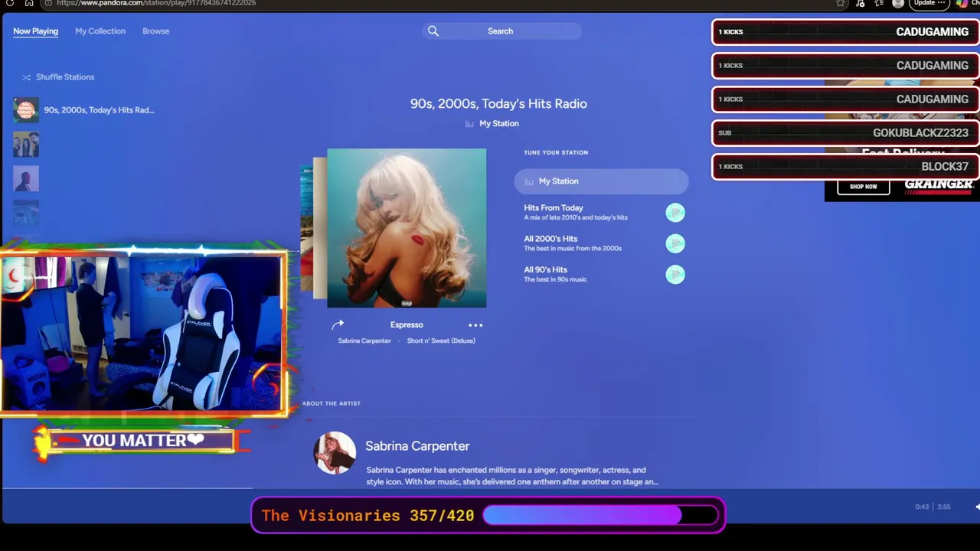Click the 0:43 elapsed time readout
The width and height of the screenshot is (980, 551).
click(922, 507)
